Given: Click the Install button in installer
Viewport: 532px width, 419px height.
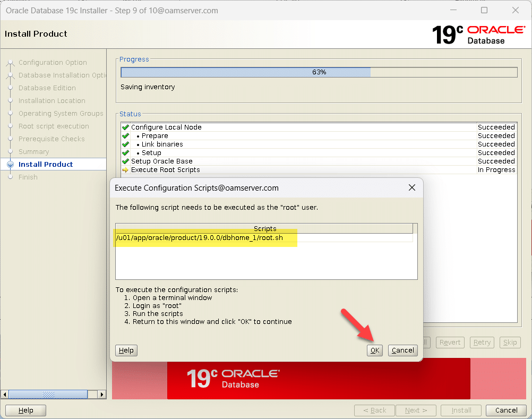Looking at the screenshot, I should [x=461, y=410].
